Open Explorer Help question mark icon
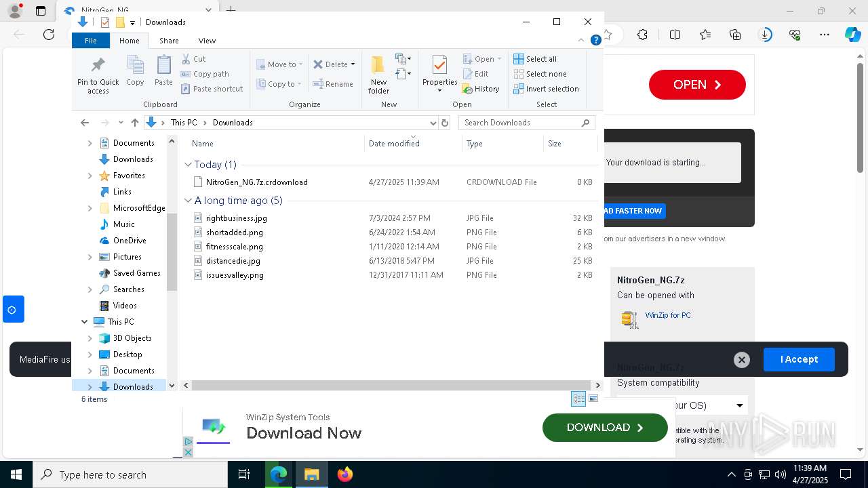 (x=596, y=41)
